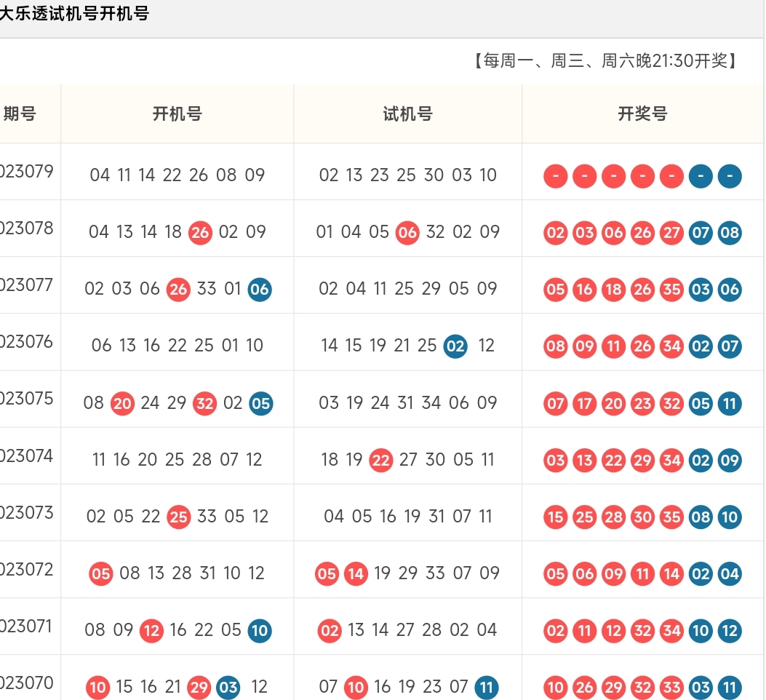Click number 27 in 23071 试机号 cell
766x700 pixels.
pos(405,629)
